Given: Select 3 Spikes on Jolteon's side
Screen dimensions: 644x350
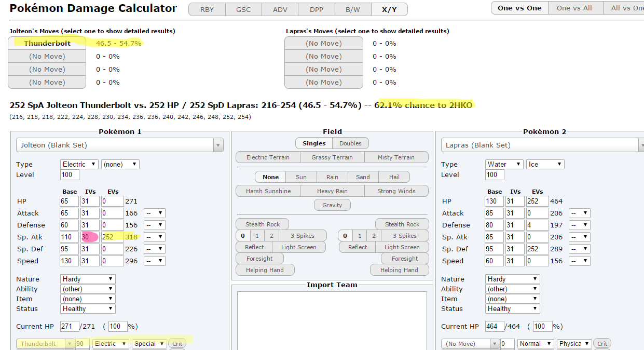Looking at the screenshot, I should 303,236.
